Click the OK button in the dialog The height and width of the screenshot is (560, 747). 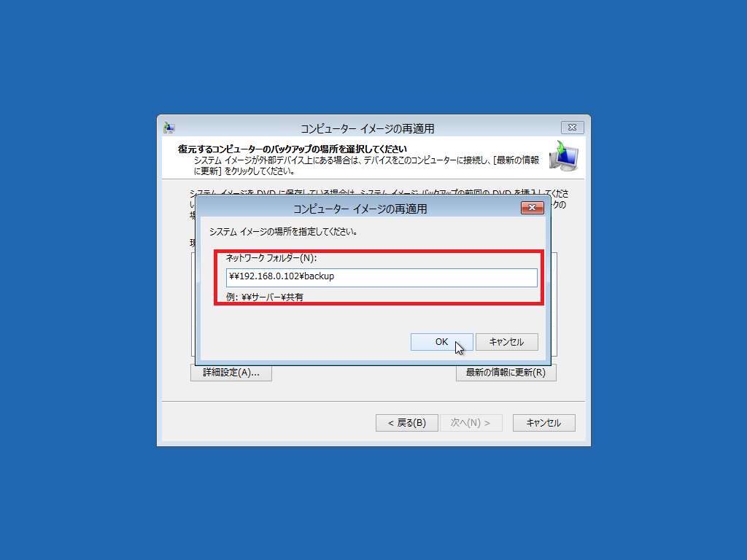[x=441, y=342]
